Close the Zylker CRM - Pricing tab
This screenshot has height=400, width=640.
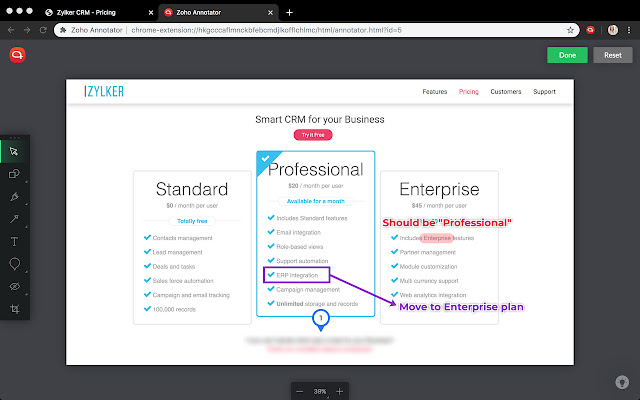[151, 13]
